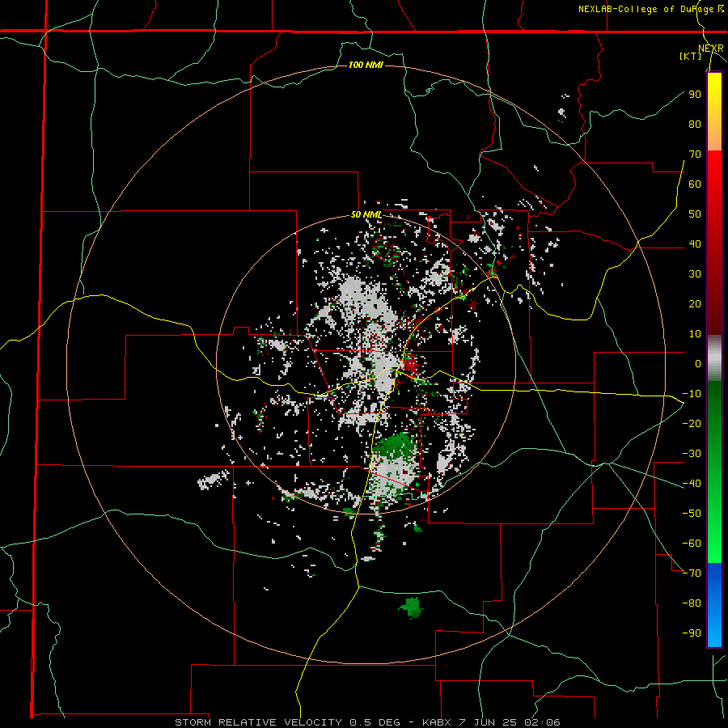Viewport: 728px width, 728px height.
Task: Click the -80 knot value on the scale
Action: coord(692,603)
